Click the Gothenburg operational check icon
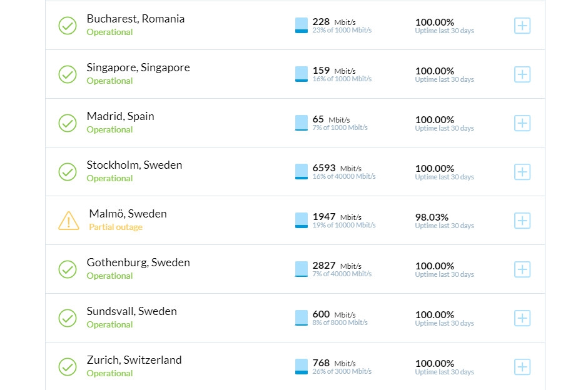The height and width of the screenshot is (390, 588). pyautogui.click(x=68, y=269)
